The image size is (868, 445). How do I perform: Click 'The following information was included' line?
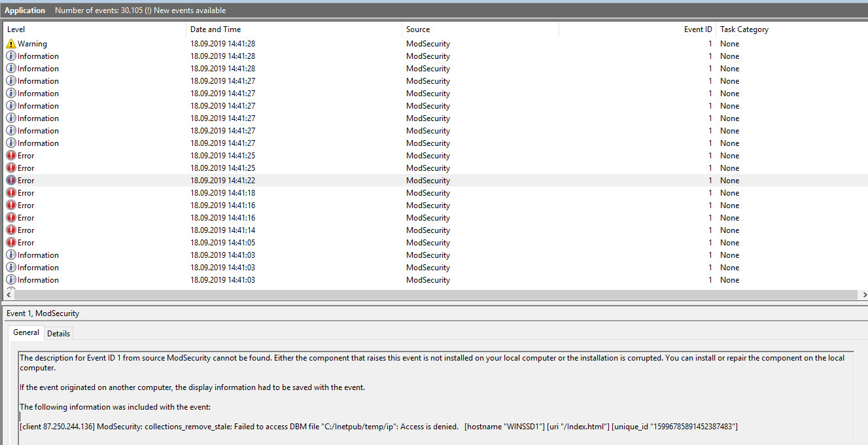pos(115,407)
